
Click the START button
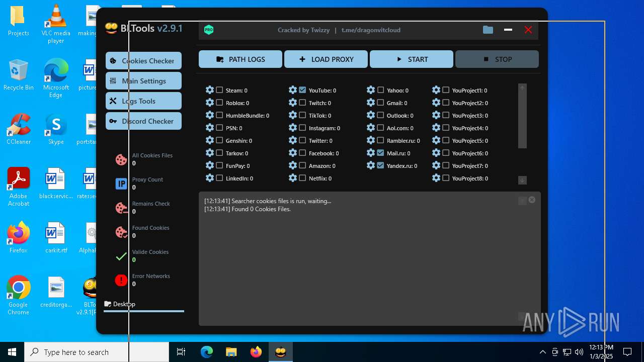click(412, 59)
